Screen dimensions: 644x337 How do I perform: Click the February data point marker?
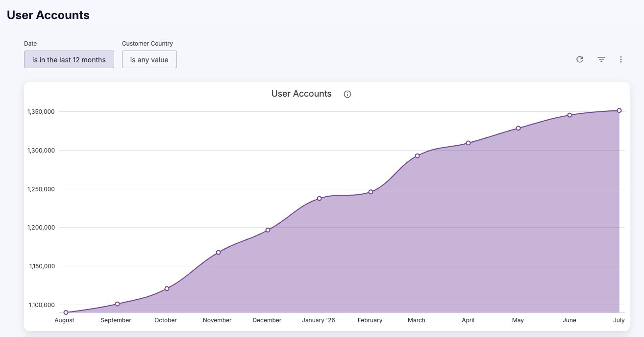pos(371,192)
